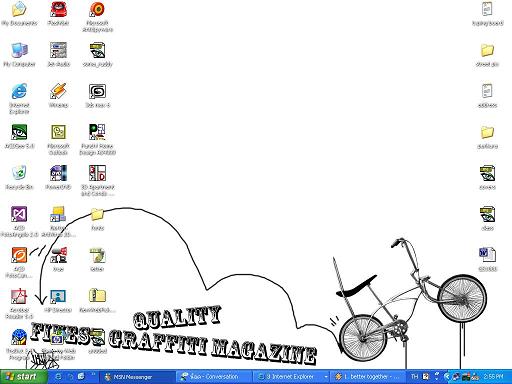Image resolution: width=512 pixels, height=384 pixels.
Task: Switch to the Conversation taskbar window
Action: coord(213,377)
